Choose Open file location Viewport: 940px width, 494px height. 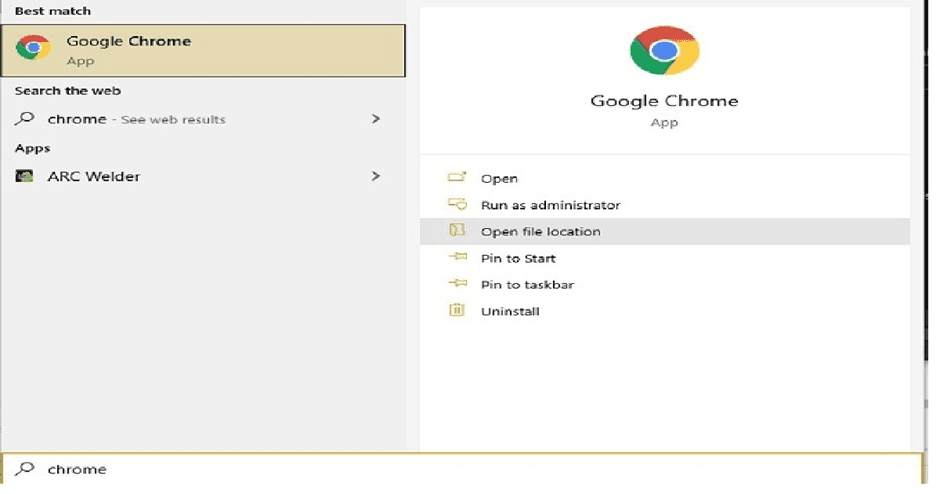coord(665,231)
